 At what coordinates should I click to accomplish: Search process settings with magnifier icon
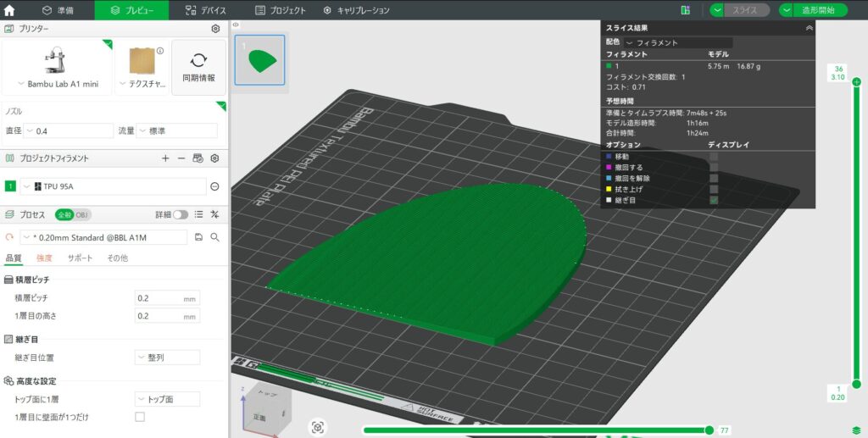click(214, 237)
